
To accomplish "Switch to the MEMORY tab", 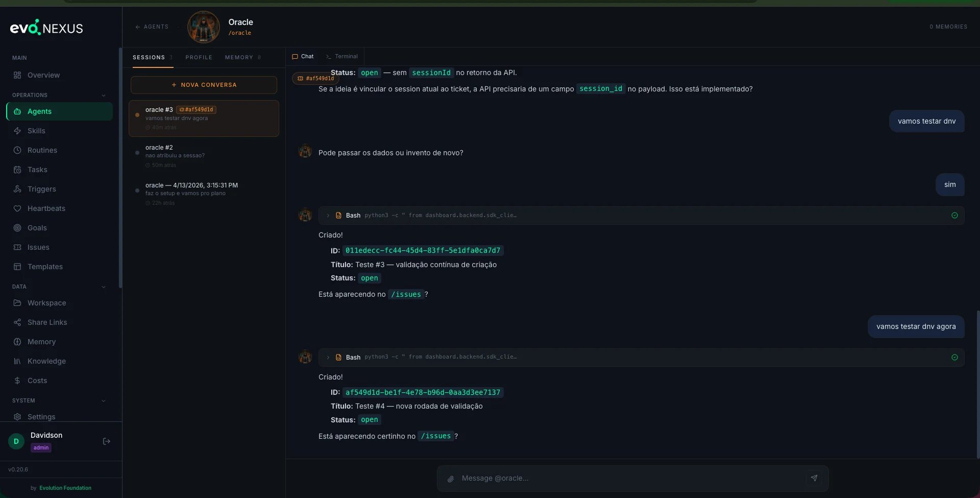I will click(242, 57).
